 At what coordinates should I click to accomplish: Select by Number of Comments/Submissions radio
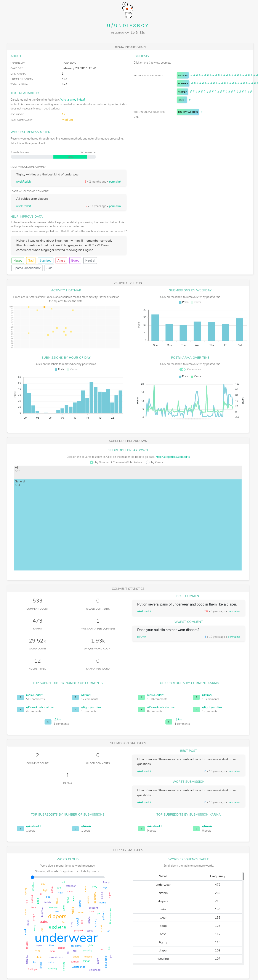92,462
